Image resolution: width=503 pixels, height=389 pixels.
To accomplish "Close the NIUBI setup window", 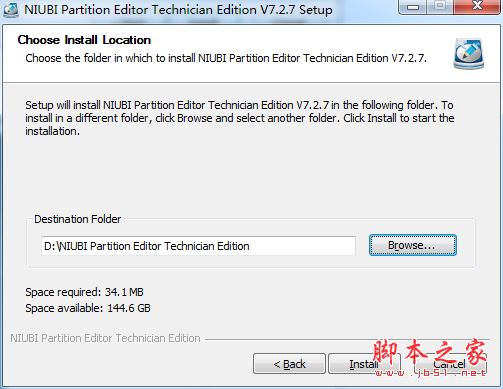I will click(477, 6).
